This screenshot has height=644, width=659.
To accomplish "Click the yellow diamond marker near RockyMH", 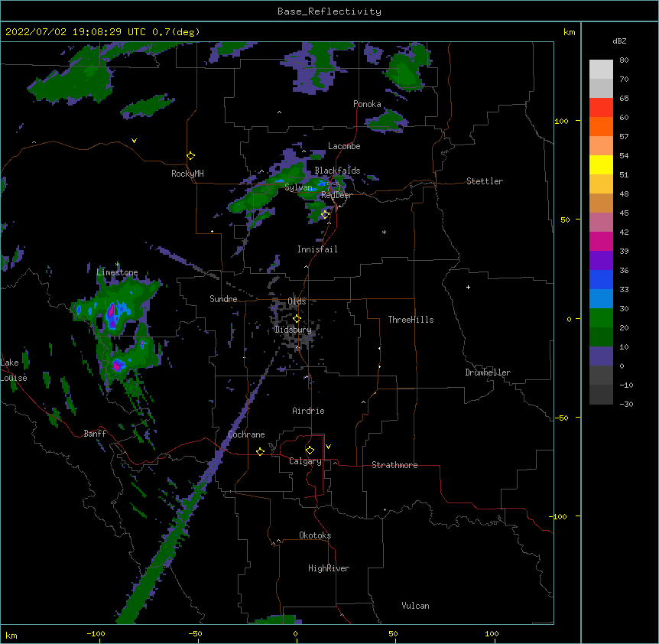I will 190,156.
